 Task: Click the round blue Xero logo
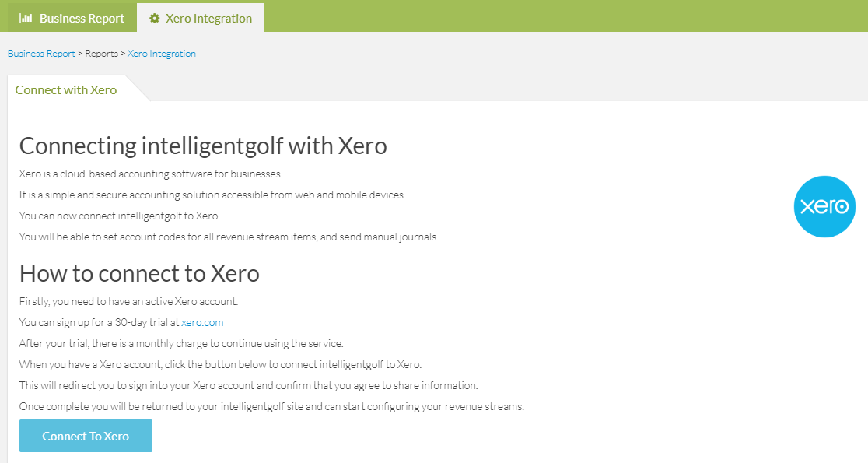[824, 206]
